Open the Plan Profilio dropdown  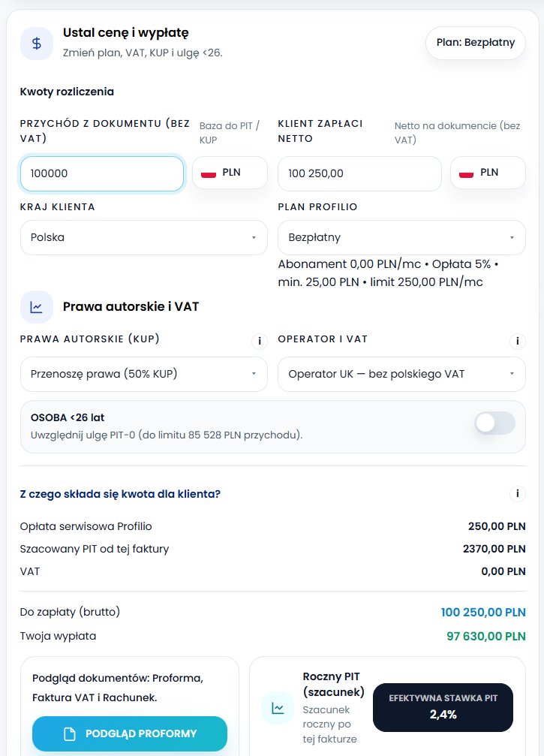point(401,237)
